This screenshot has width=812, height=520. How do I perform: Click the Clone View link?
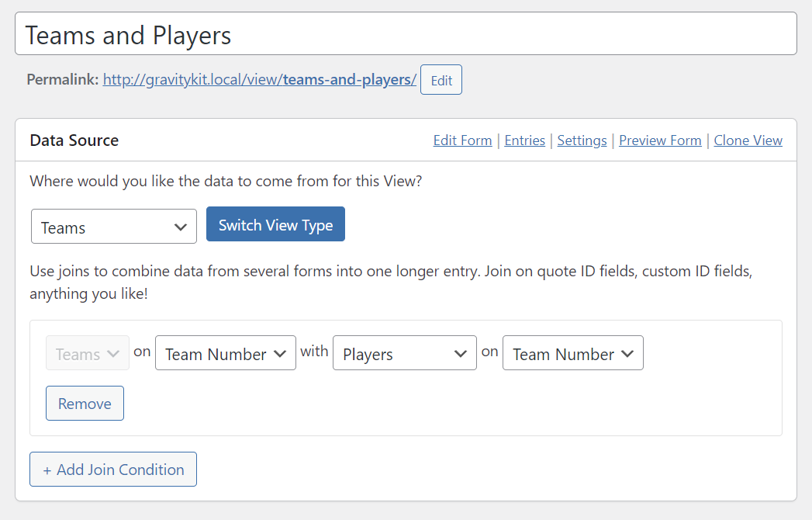[748, 140]
